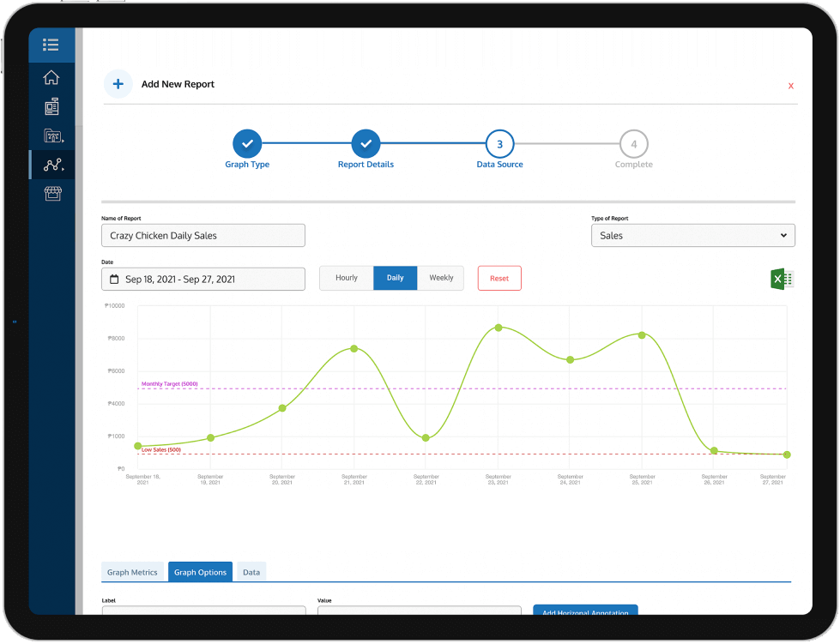
Task: Open the calendar icon in the Date field
Action: coord(116,279)
